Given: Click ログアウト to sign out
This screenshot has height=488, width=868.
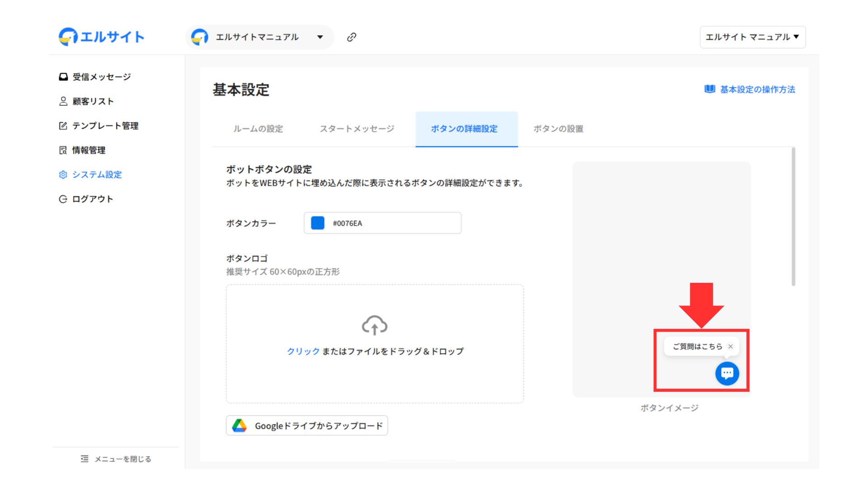Looking at the screenshot, I should tap(92, 199).
